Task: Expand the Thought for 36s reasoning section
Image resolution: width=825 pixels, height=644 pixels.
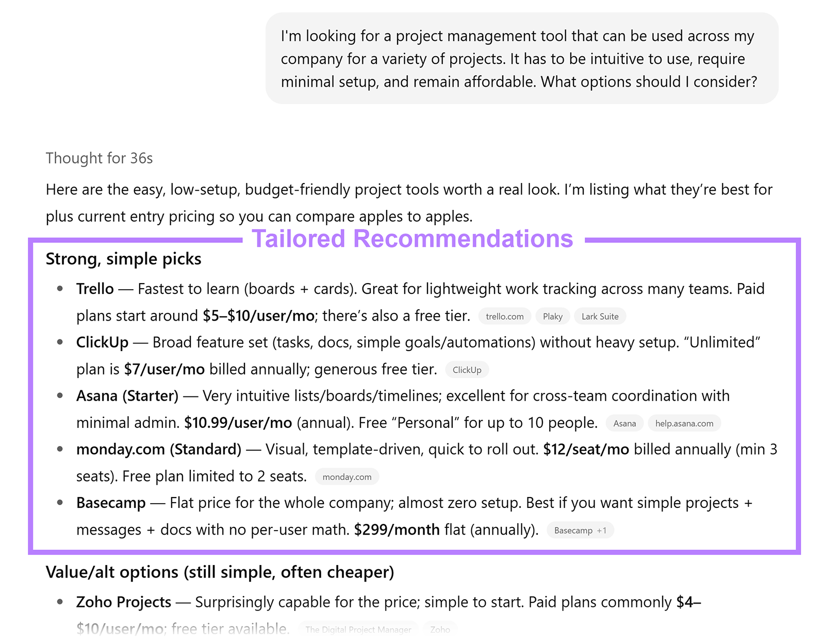Action: pos(98,158)
